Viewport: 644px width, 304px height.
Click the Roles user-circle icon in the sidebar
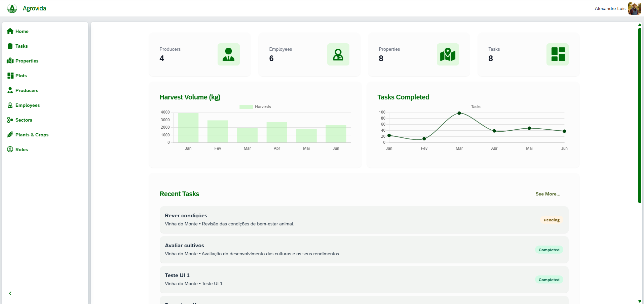coord(10,149)
